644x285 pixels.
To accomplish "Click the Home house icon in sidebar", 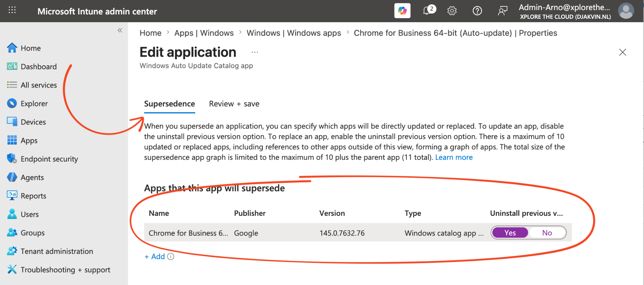I will point(12,48).
